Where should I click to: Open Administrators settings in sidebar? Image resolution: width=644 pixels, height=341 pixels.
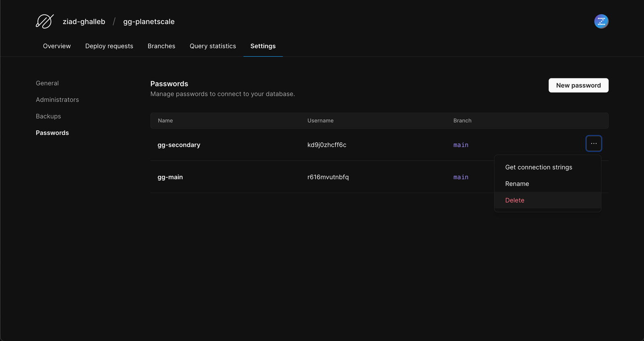[x=57, y=100]
